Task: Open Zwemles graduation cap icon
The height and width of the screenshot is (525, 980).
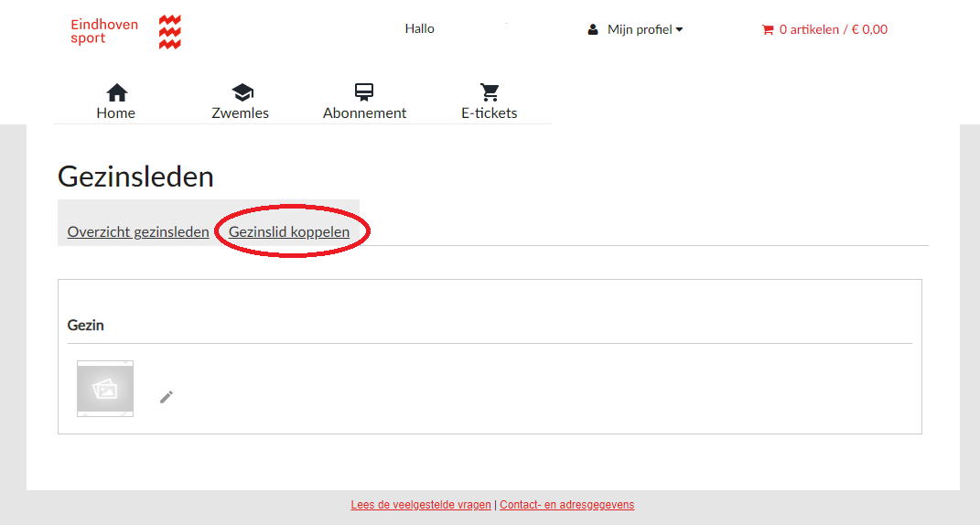Action: (x=242, y=92)
